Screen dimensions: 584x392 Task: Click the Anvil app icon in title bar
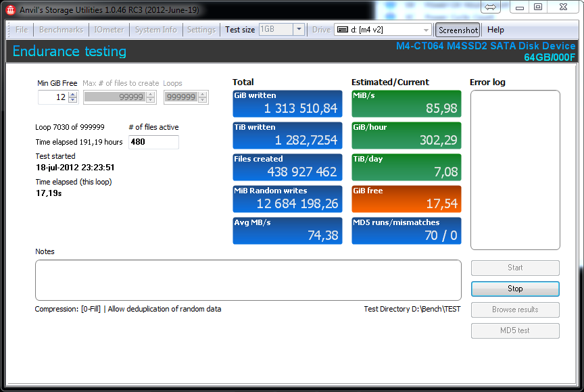[10, 10]
